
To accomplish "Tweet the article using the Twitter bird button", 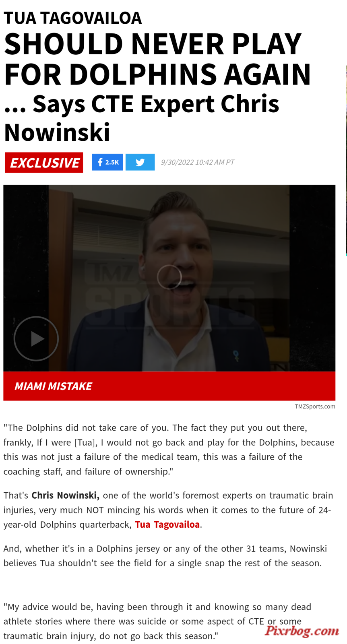I will 140,162.
